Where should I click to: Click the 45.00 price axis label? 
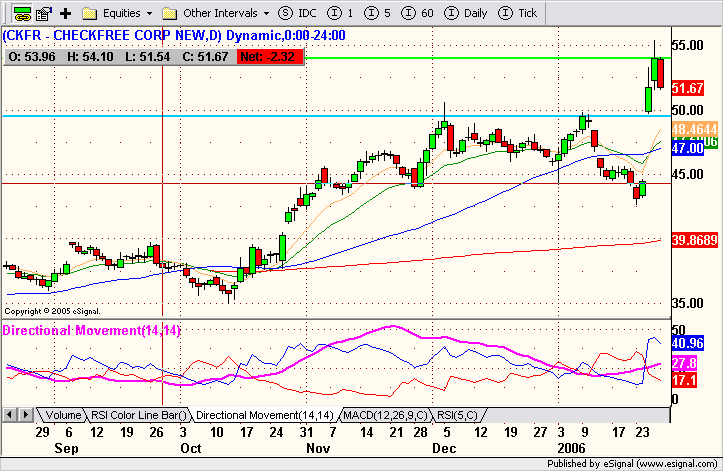[687, 174]
